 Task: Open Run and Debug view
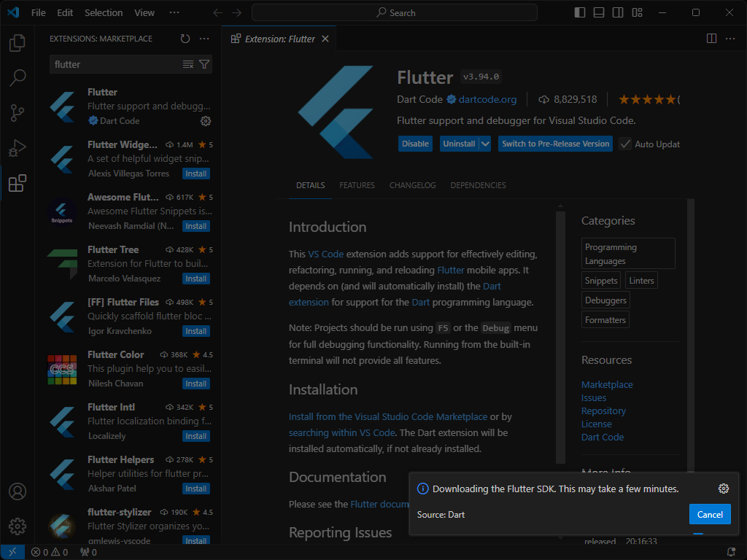tap(18, 148)
